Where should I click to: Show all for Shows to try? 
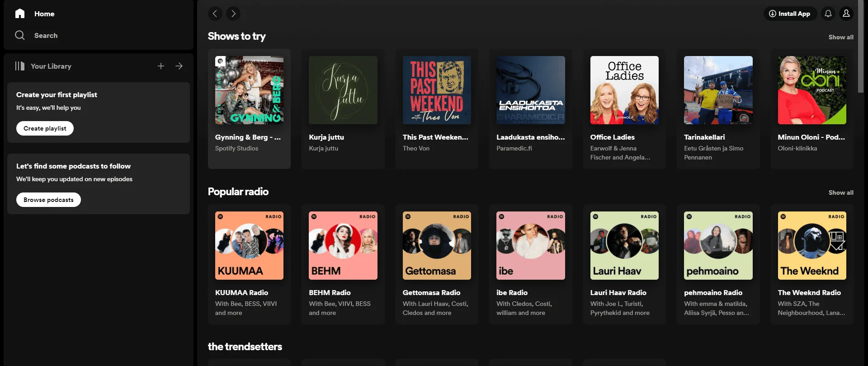click(x=841, y=37)
